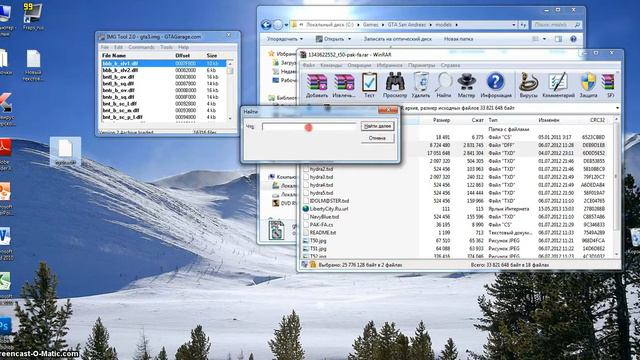Click the SFX icon in WinRAR toolbar
Image resolution: width=640 pixels, height=360 pixels.
tap(608, 85)
